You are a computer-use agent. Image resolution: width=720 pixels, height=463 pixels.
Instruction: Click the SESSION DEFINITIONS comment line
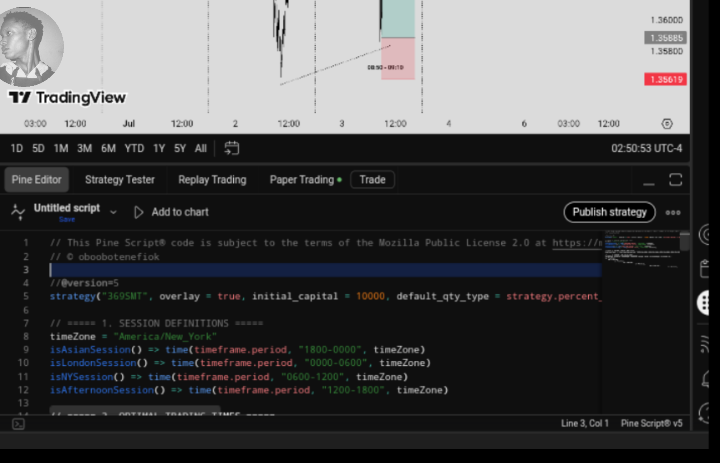point(157,323)
